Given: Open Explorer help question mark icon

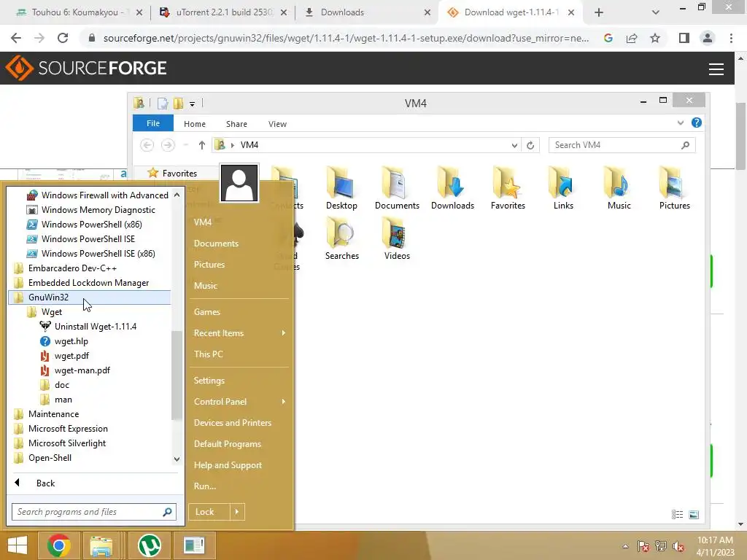Looking at the screenshot, I should coord(697,122).
